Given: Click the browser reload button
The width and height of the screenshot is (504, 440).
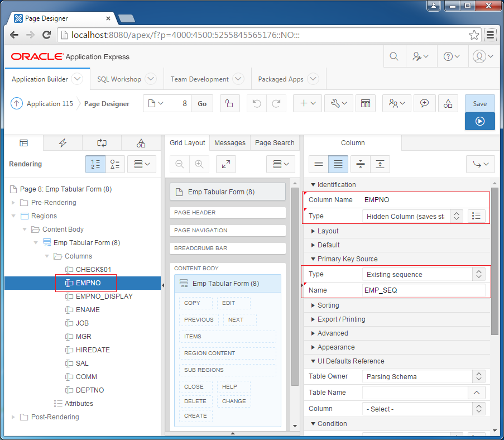Looking at the screenshot, I should pyautogui.click(x=47, y=35).
